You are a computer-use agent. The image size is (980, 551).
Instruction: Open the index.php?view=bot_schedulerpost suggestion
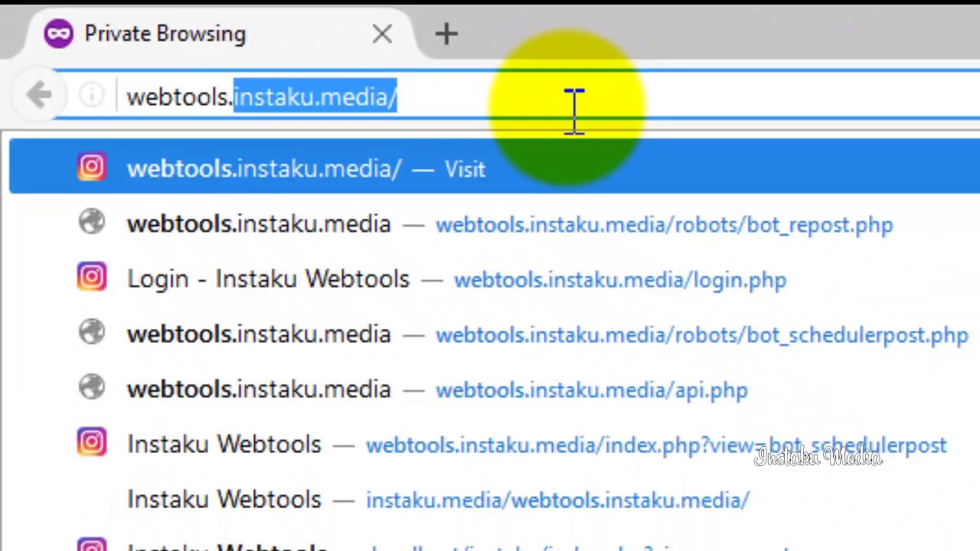[495, 444]
